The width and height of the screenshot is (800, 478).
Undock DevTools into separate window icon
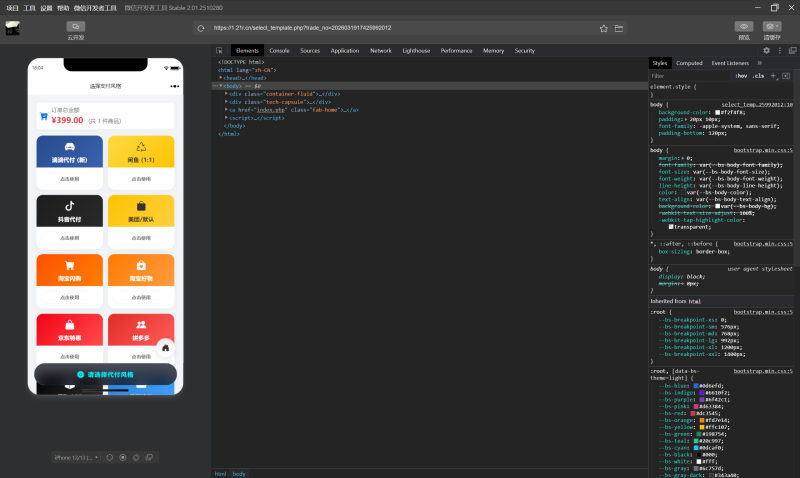point(792,51)
